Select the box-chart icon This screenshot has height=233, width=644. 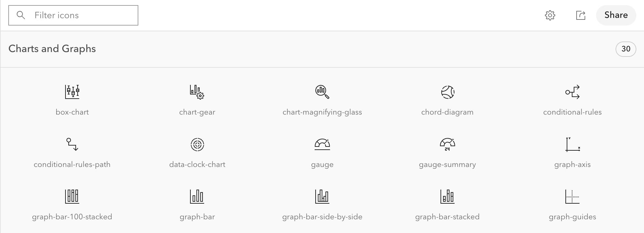click(x=72, y=91)
